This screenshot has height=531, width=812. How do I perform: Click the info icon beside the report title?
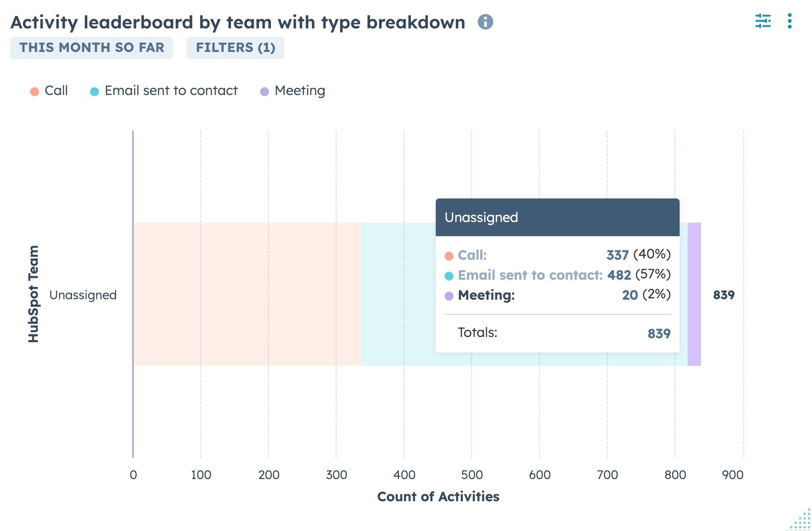pos(485,22)
